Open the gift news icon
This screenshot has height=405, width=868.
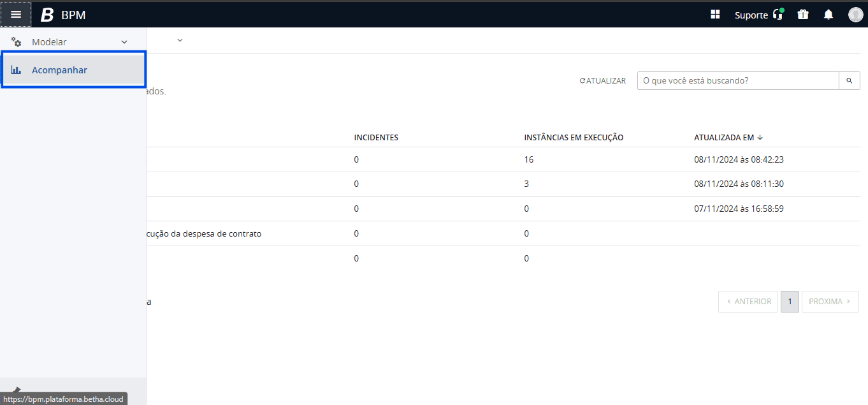(802, 15)
